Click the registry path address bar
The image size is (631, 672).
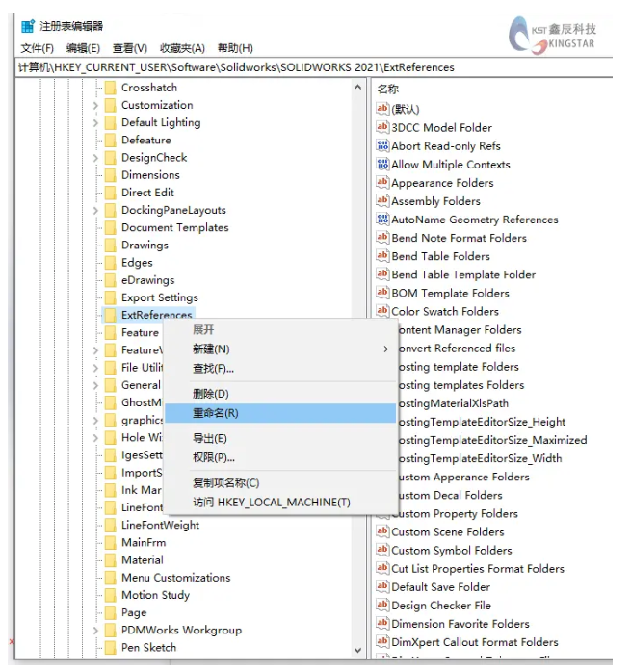(x=314, y=67)
